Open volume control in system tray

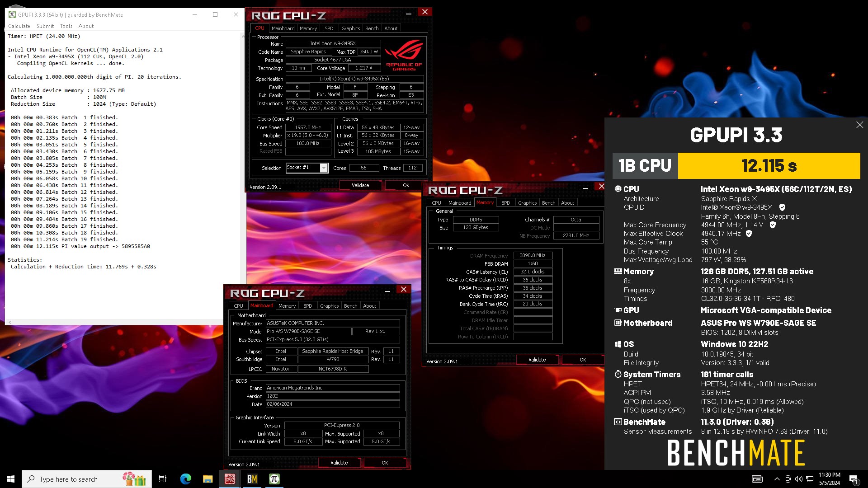[799, 479]
